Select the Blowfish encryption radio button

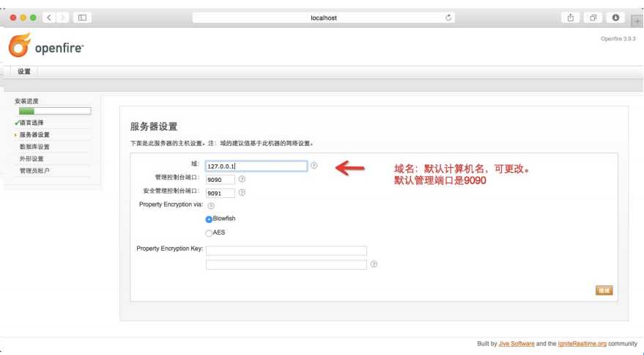click(209, 219)
